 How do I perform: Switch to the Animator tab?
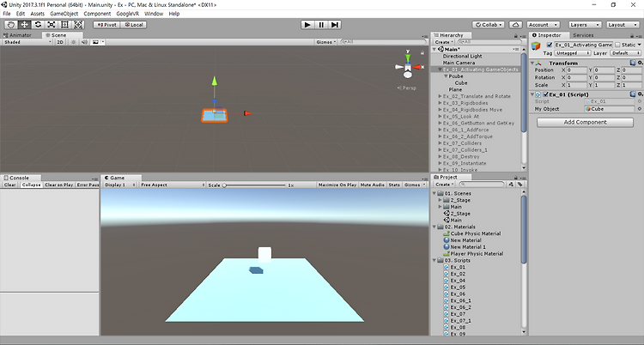[21, 35]
